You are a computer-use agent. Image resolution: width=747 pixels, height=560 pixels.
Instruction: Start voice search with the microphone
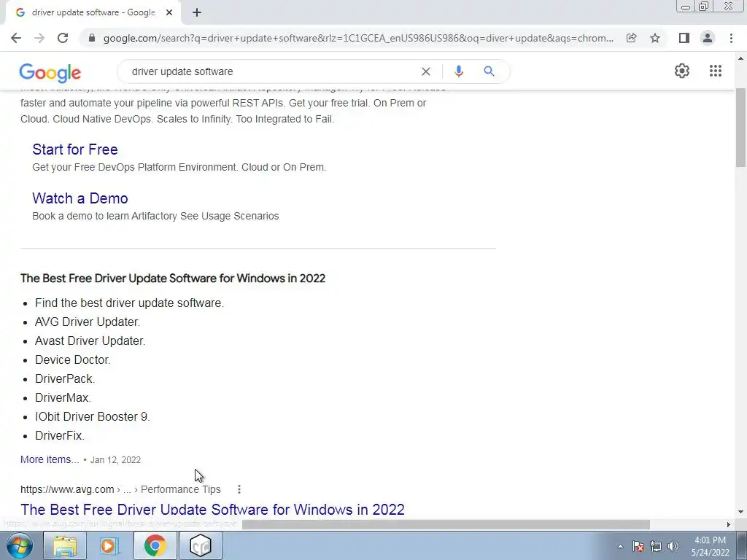(x=458, y=71)
